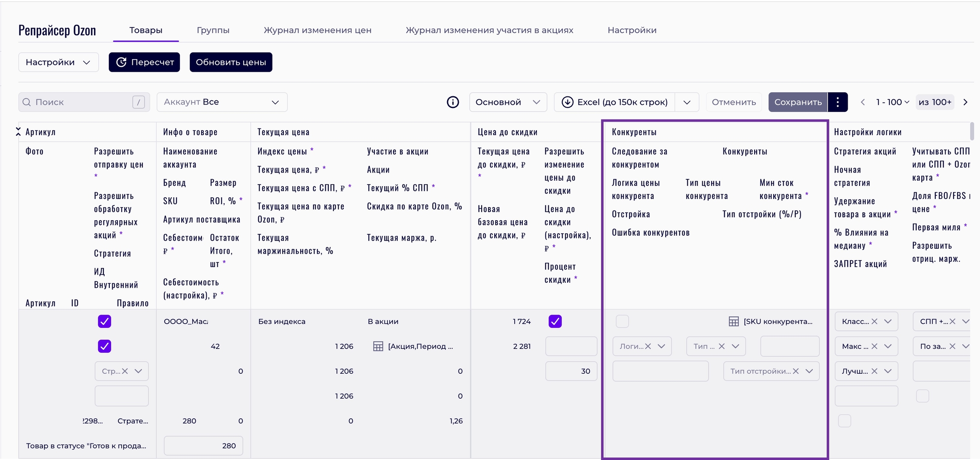The height and width of the screenshot is (460, 980).
Task: Click the three-dots menu next to Сохранить
Action: point(838,102)
